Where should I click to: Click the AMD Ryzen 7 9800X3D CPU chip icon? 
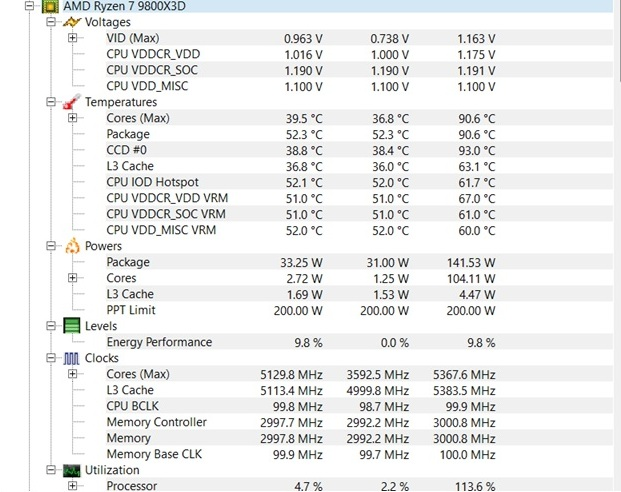51,6
